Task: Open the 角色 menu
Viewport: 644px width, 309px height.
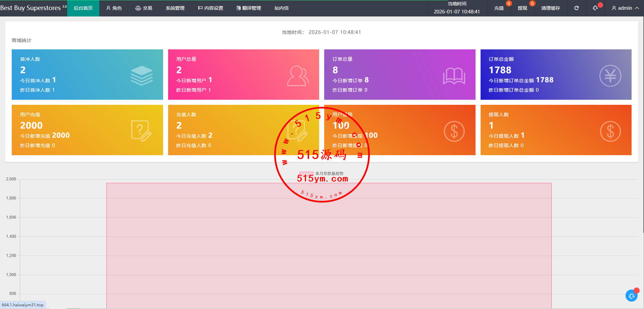Action: click(114, 8)
